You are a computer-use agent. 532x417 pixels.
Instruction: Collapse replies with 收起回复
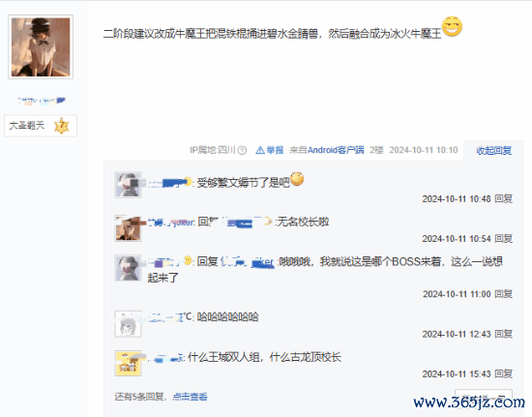(x=493, y=150)
